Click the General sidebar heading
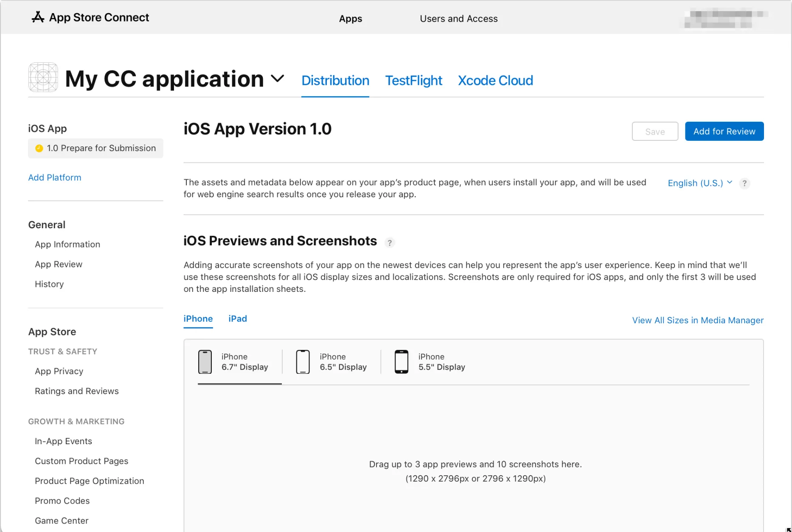 47,225
